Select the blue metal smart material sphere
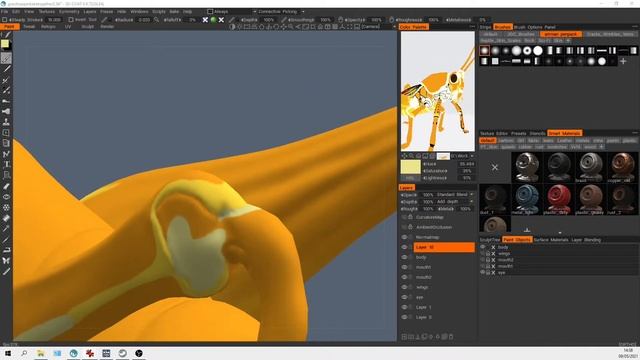640x360 pixels. tap(527, 199)
